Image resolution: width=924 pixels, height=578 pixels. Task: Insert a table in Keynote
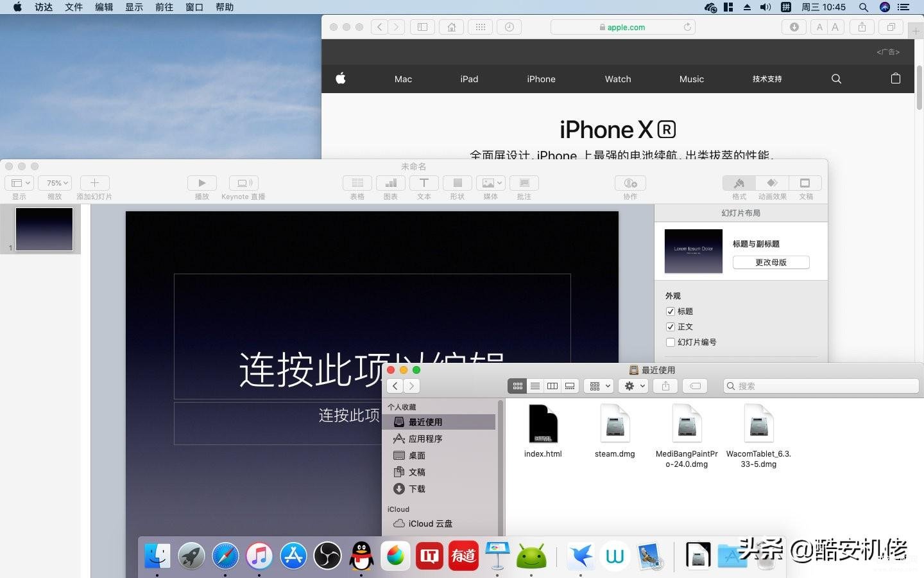(357, 183)
